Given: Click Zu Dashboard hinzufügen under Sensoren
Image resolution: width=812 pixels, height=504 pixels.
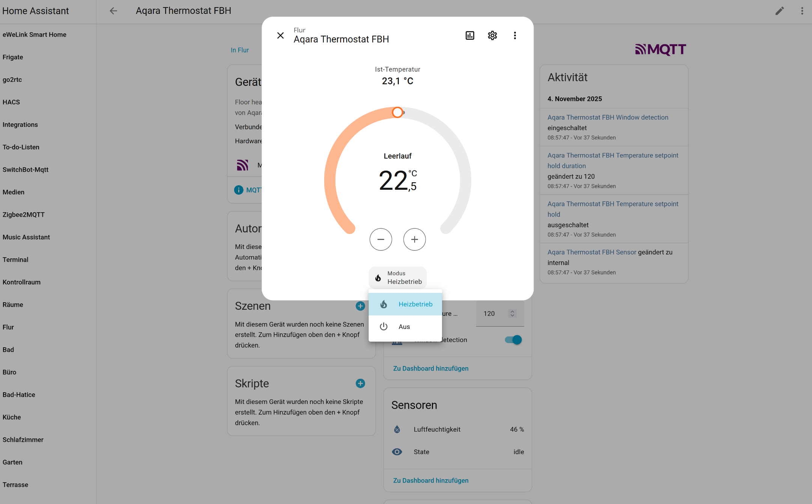Looking at the screenshot, I should click(431, 480).
